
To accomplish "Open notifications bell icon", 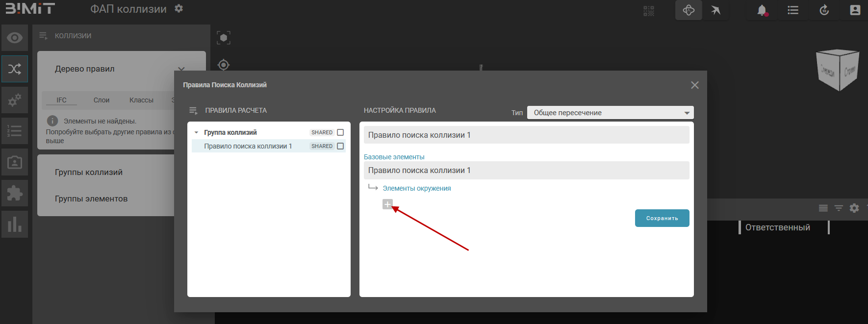I will pyautogui.click(x=762, y=10).
